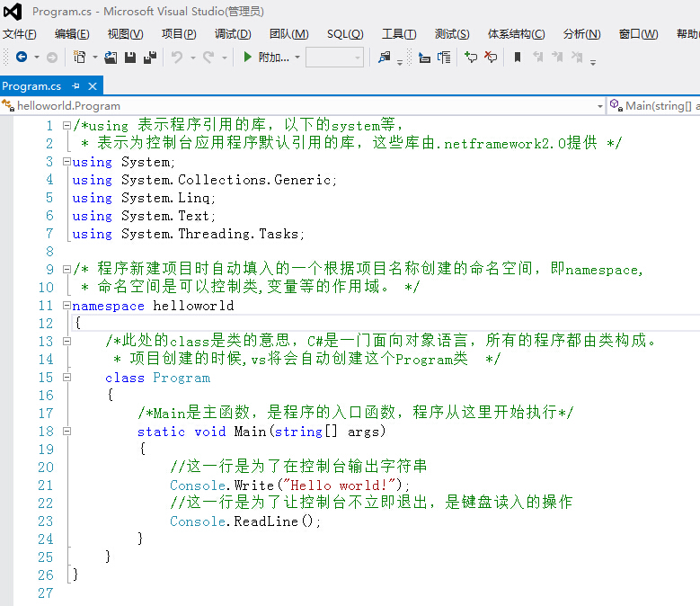Open the 体系结构(C) menu
The width and height of the screenshot is (700, 606).
coord(516,34)
